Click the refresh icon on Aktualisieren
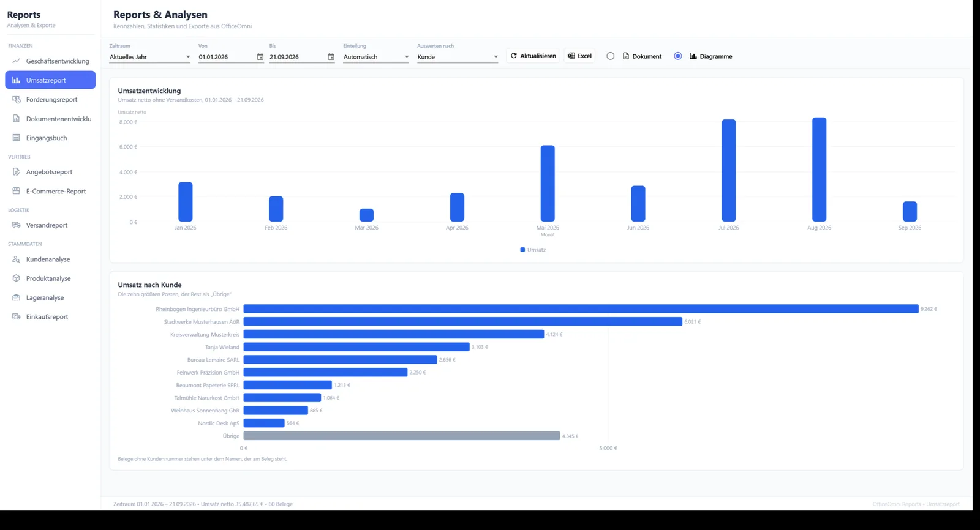This screenshot has width=980, height=530. point(514,56)
